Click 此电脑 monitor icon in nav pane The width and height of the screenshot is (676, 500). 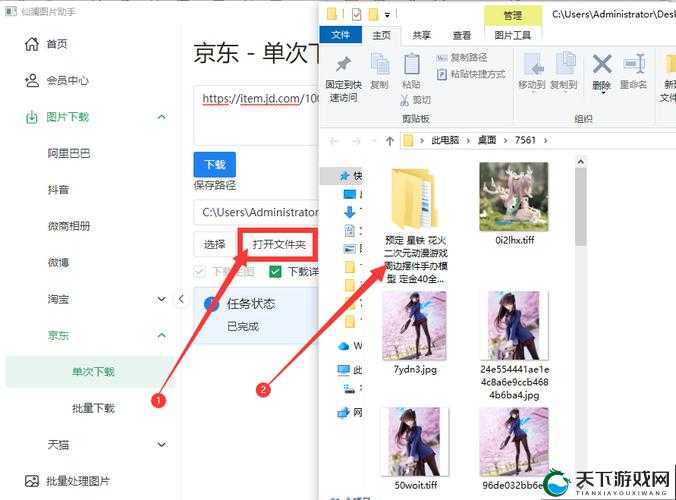[344, 370]
